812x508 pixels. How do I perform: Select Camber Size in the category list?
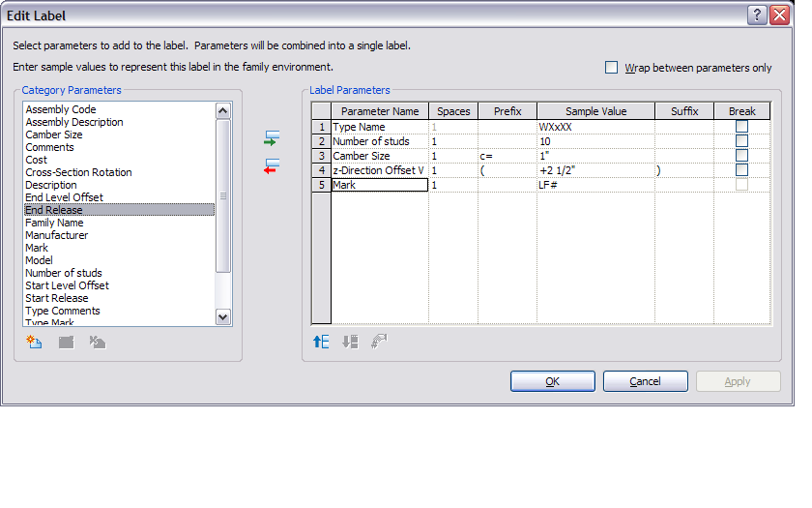(x=119, y=134)
